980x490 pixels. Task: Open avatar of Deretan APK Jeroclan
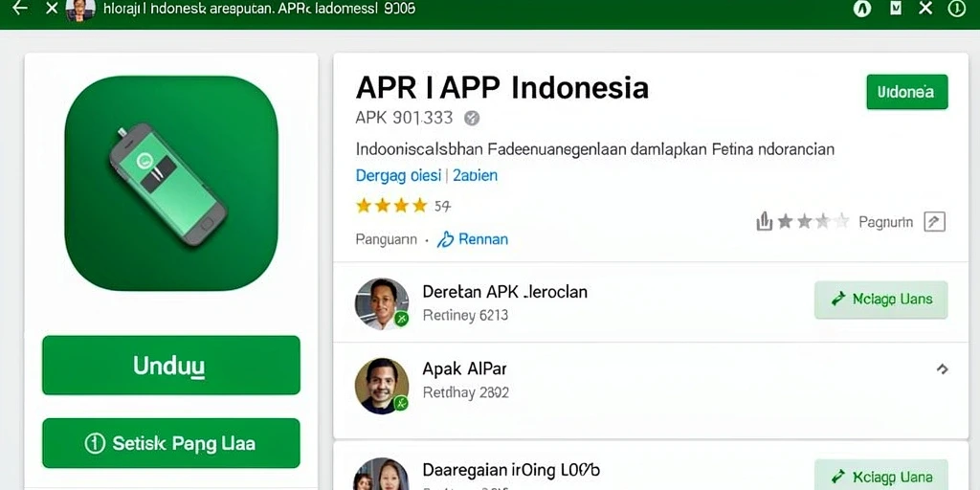coord(382,303)
